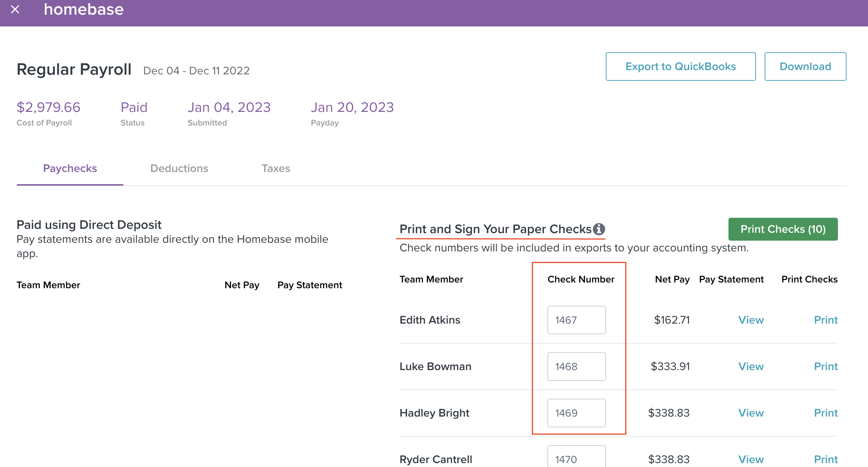
Task: Print Ryder Cantrell's check
Action: tap(825, 459)
